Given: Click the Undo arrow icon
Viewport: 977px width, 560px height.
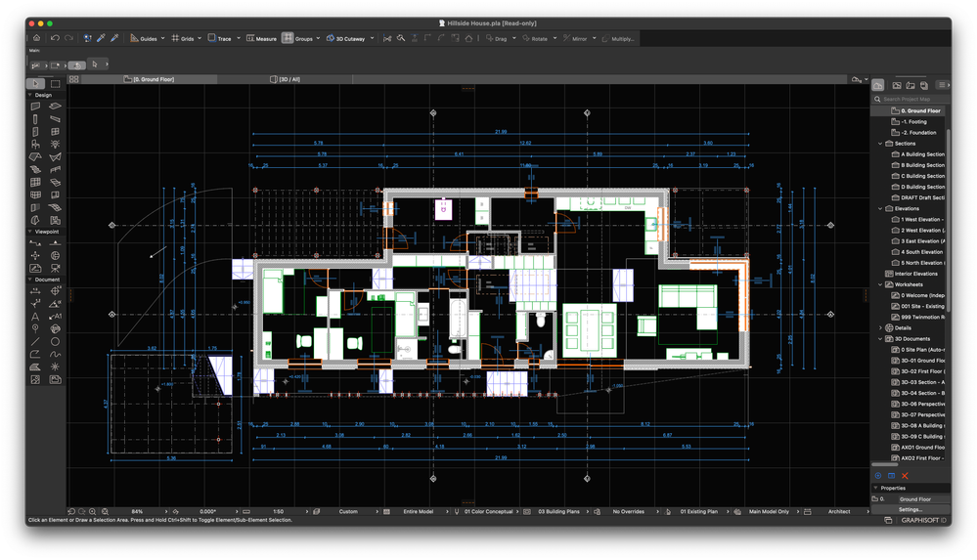Looking at the screenshot, I should 55,38.
